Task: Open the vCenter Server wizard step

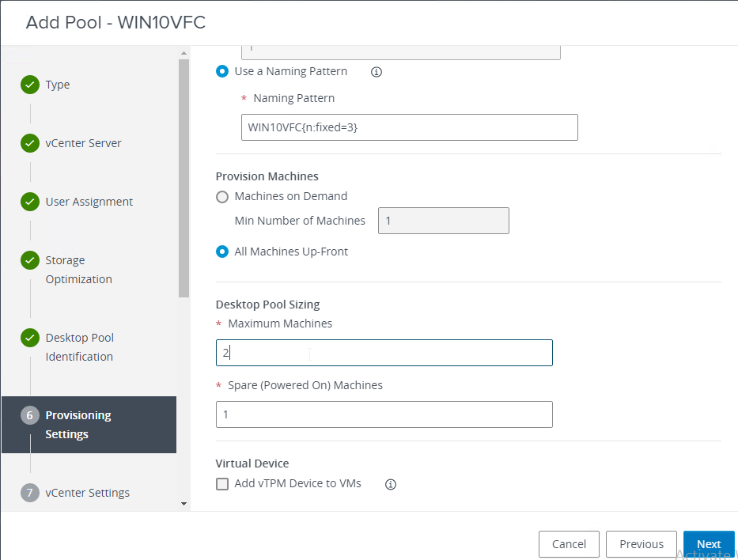Action: 83,143
